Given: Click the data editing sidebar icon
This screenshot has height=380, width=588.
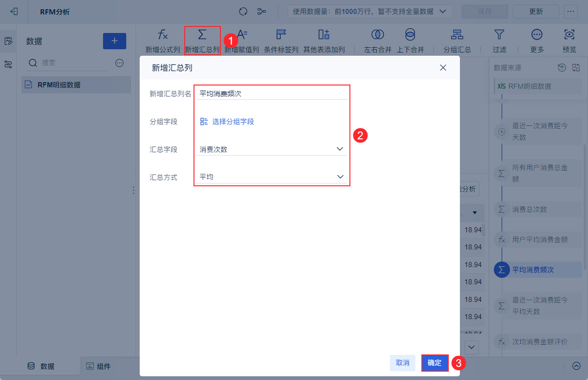Looking at the screenshot, I should pos(8,41).
